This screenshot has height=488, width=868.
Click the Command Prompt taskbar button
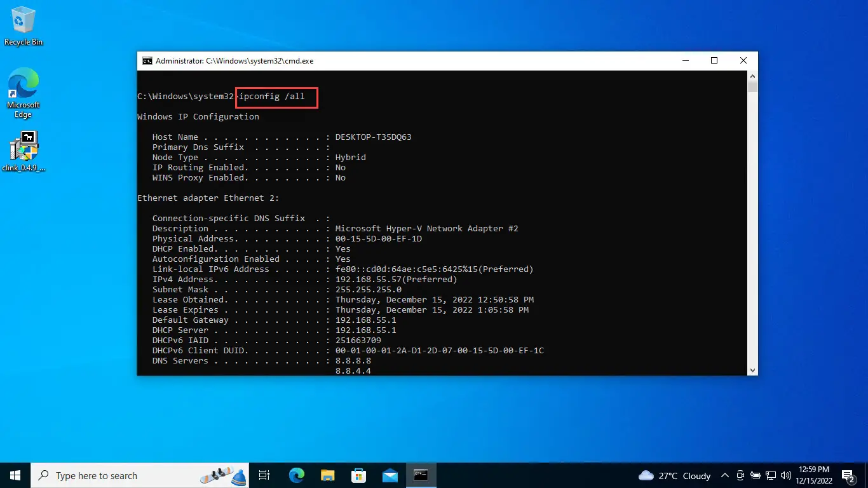tap(421, 475)
